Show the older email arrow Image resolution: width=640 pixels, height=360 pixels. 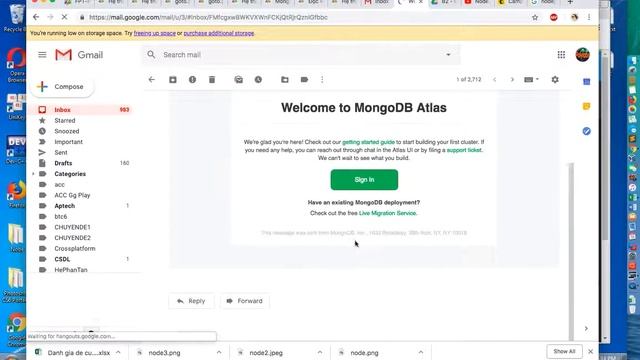[512, 80]
